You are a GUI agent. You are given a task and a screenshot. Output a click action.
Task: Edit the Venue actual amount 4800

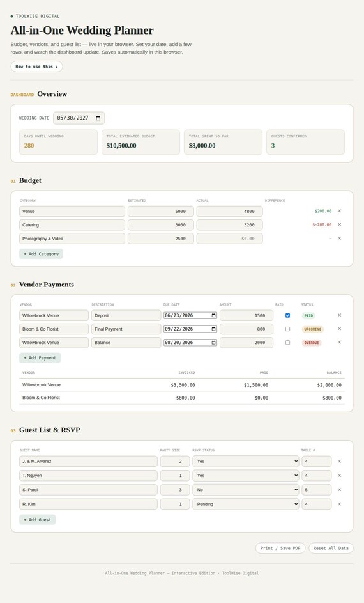tap(230, 211)
